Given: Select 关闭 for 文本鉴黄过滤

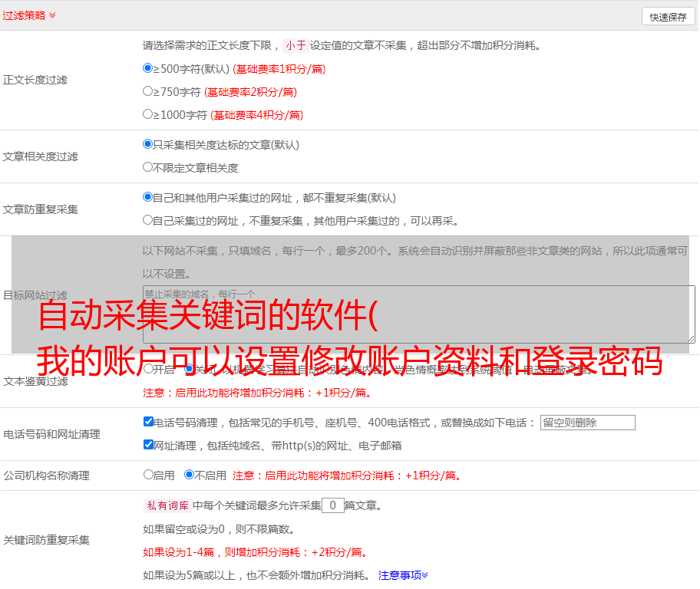Looking at the screenshot, I should pos(190,369).
